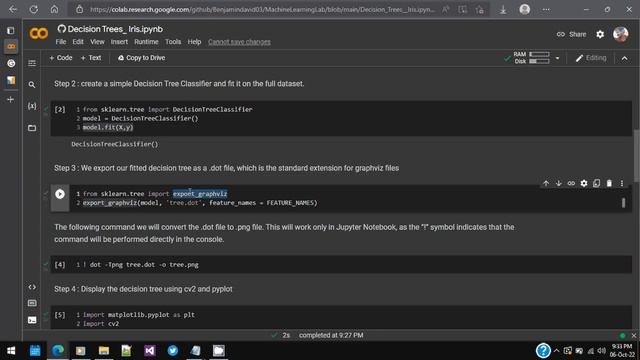
Task: Open browser home page
Action: (x=54, y=9)
